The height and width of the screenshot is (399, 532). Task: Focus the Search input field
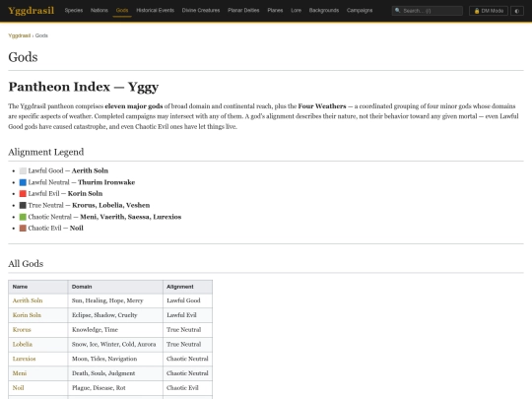428,11
